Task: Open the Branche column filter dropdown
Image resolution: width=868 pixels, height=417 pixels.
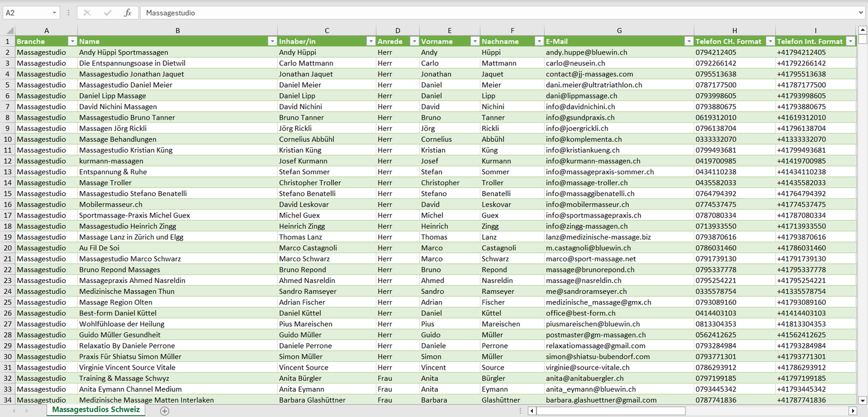Action: (x=72, y=41)
